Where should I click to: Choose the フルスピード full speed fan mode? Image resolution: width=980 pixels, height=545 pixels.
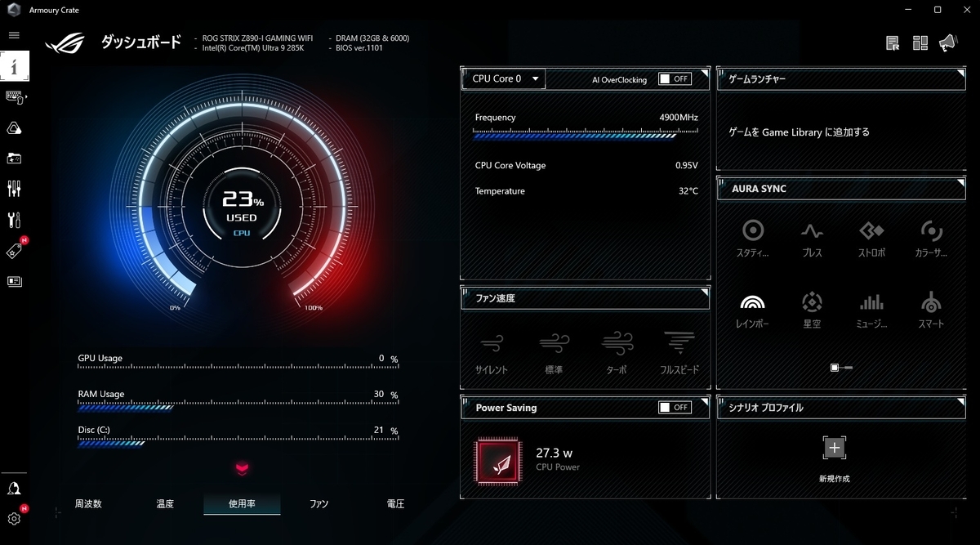coord(679,352)
